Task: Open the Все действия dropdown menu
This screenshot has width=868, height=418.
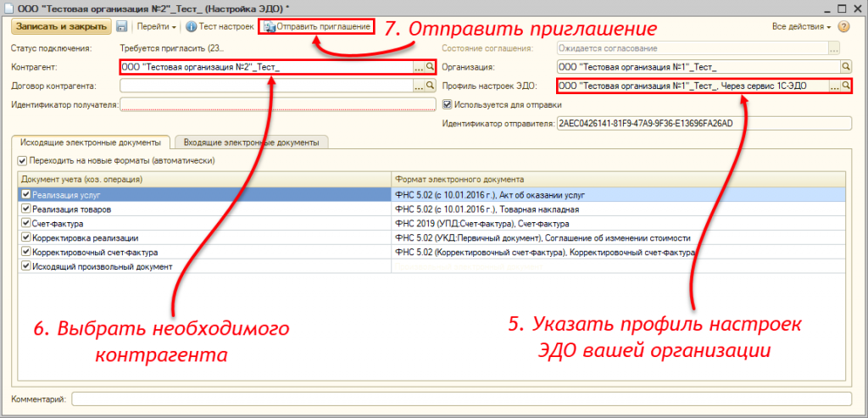Action: (801, 26)
